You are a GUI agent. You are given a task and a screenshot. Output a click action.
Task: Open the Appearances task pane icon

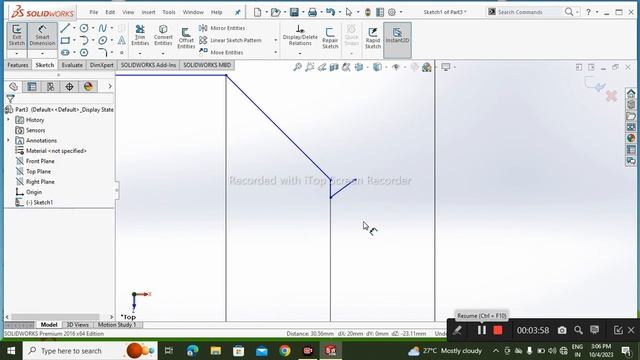pyautogui.click(x=631, y=138)
